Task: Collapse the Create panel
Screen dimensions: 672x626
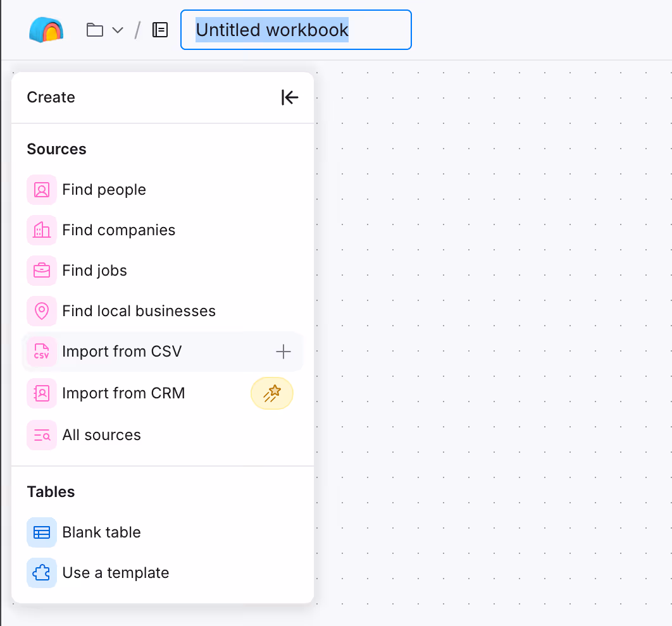Action: 289,97
